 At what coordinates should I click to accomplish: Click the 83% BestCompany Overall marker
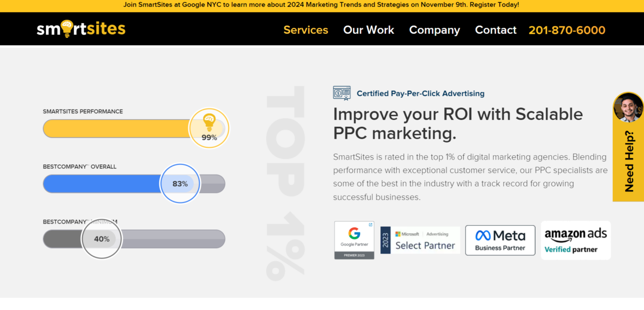[180, 184]
